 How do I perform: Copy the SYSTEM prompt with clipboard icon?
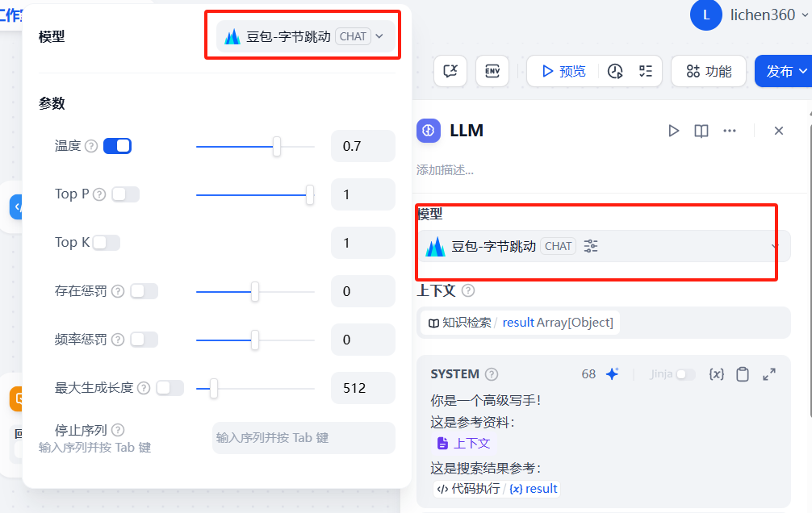(x=743, y=374)
